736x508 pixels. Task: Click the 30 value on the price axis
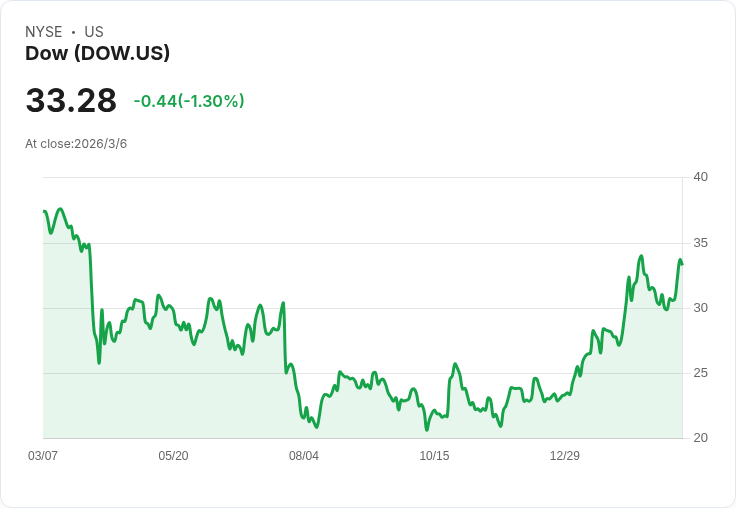point(700,308)
